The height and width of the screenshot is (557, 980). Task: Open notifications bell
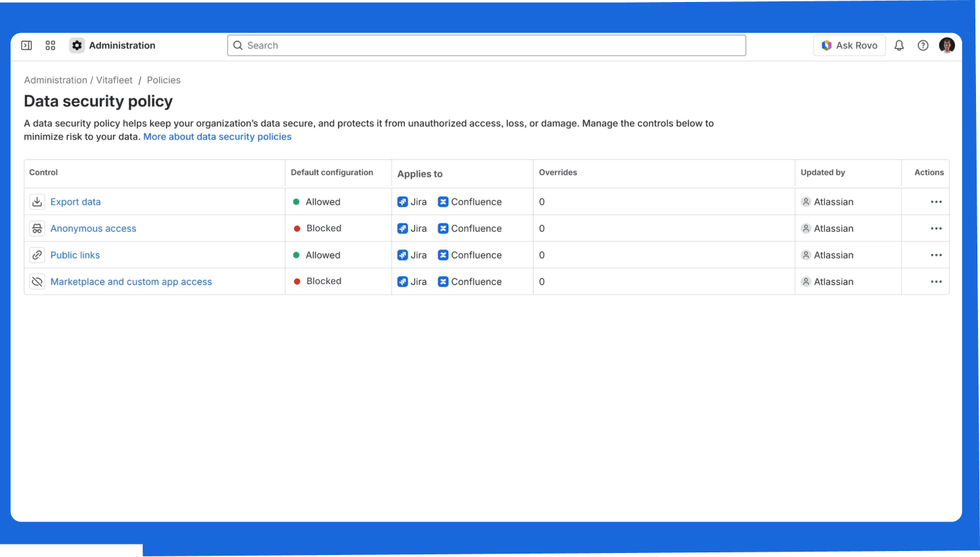pos(899,46)
